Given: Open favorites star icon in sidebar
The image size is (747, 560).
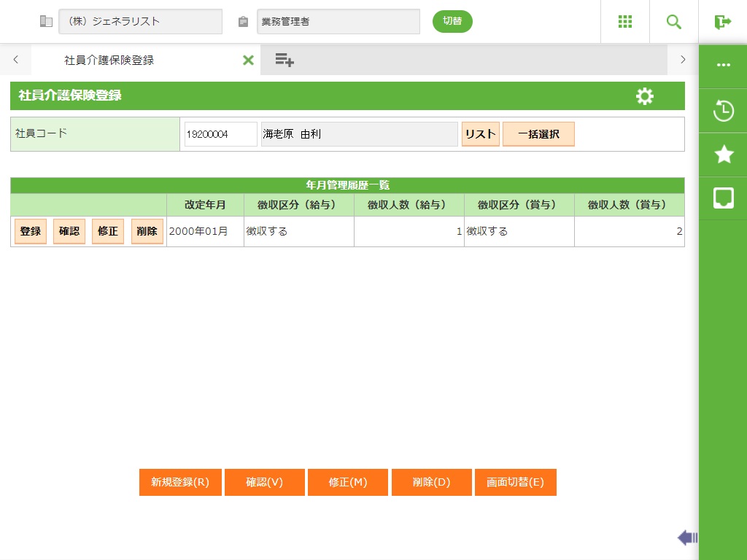Looking at the screenshot, I should coord(723,154).
